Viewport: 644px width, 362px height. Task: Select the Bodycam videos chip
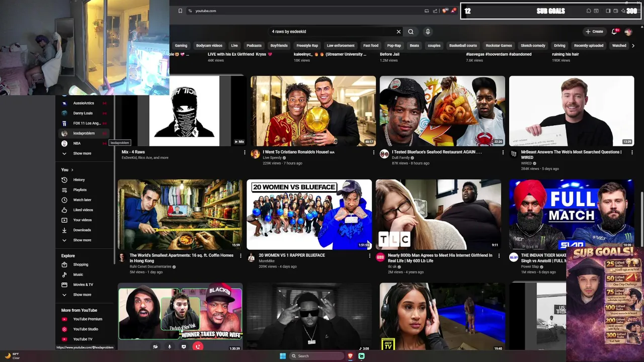(x=209, y=46)
